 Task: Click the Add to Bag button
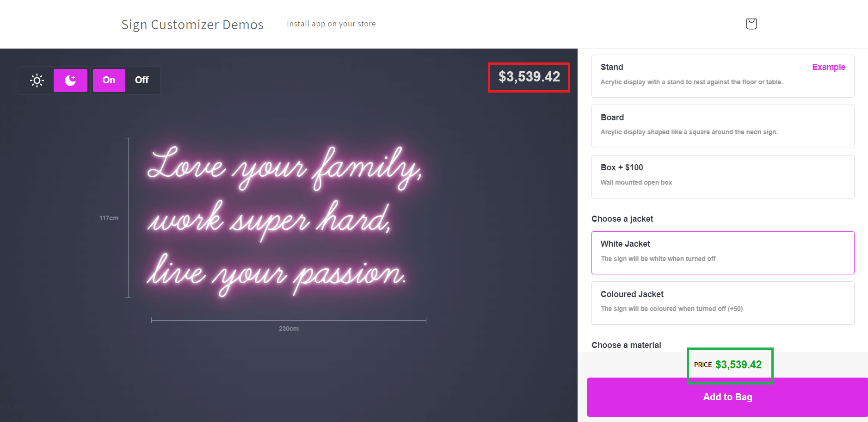[x=727, y=397]
